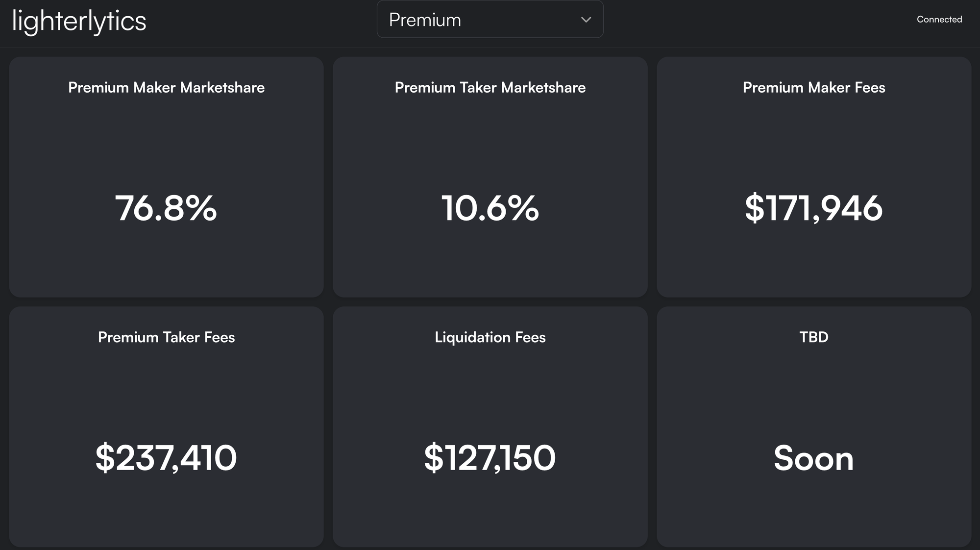Click the TBD card heading
The width and height of the screenshot is (980, 550).
[x=813, y=337]
